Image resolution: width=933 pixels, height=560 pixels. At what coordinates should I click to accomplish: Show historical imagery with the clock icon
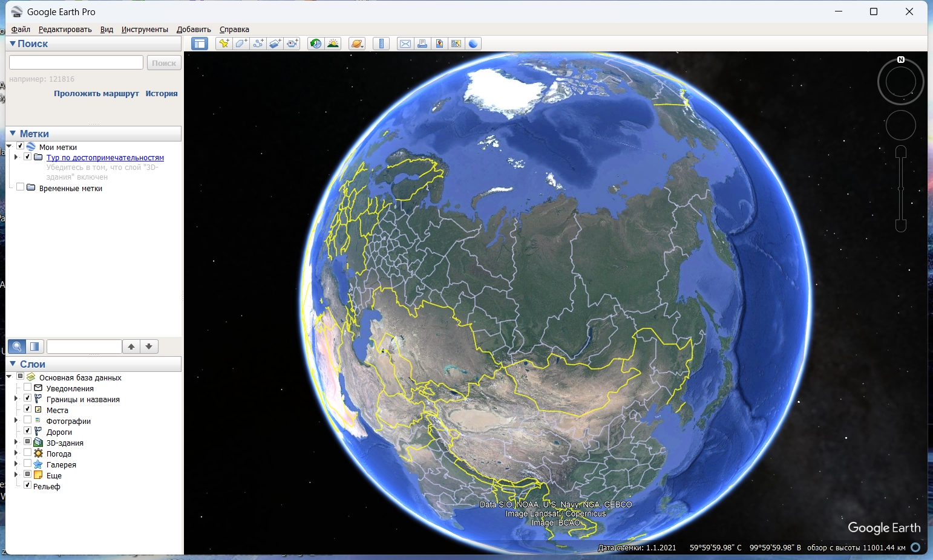click(316, 44)
